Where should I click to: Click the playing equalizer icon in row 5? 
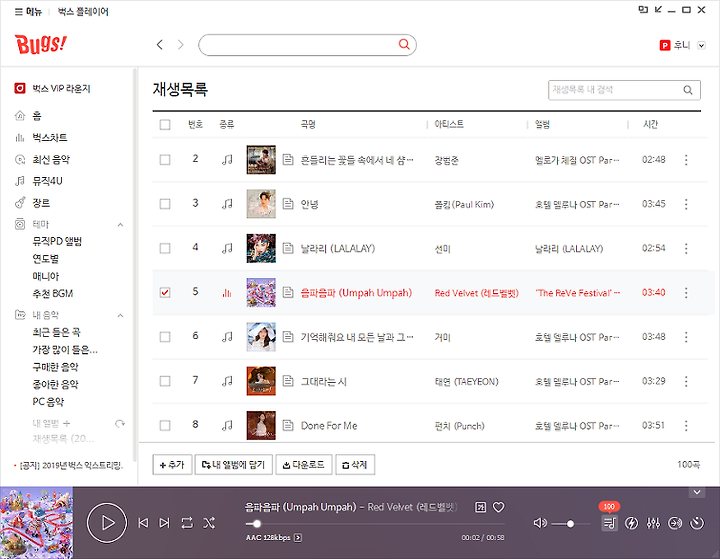click(x=227, y=293)
